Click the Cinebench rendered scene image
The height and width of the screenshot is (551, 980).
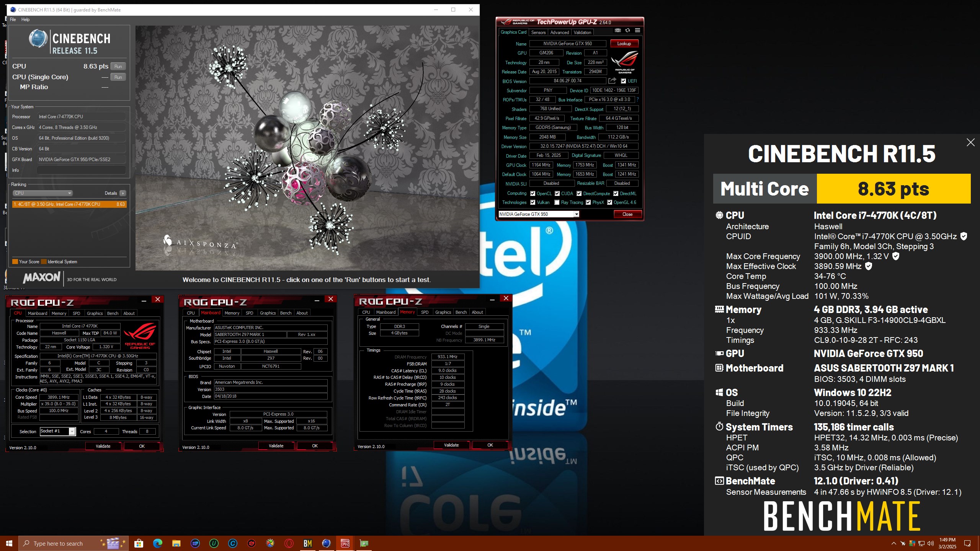tap(307, 148)
